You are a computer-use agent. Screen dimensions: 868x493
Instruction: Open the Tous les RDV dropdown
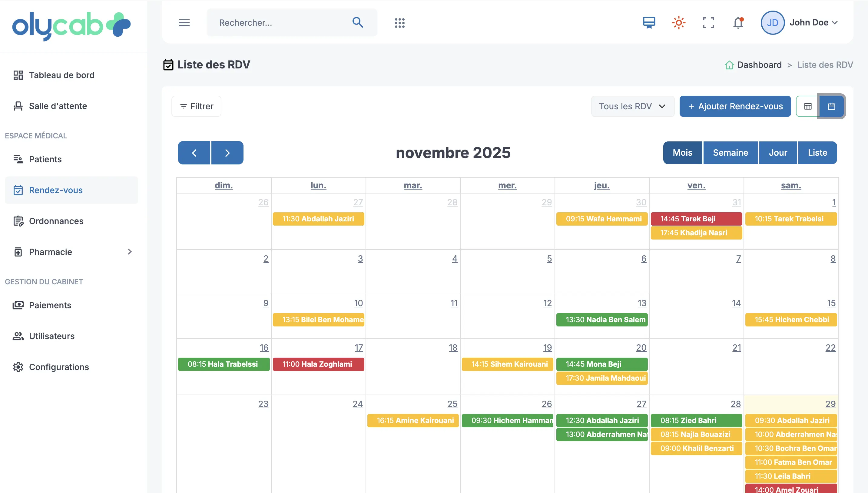(x=632, y=106)
